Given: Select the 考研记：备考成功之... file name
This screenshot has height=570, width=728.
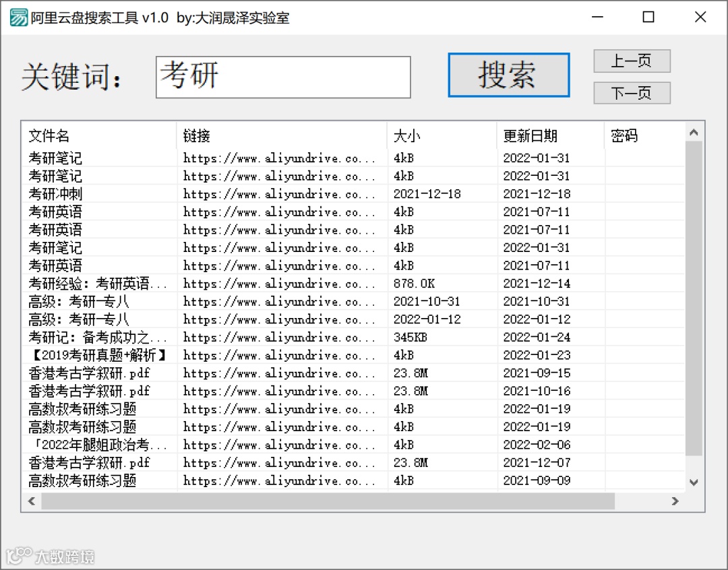Looking at the screenshot, I should point(98,338).
